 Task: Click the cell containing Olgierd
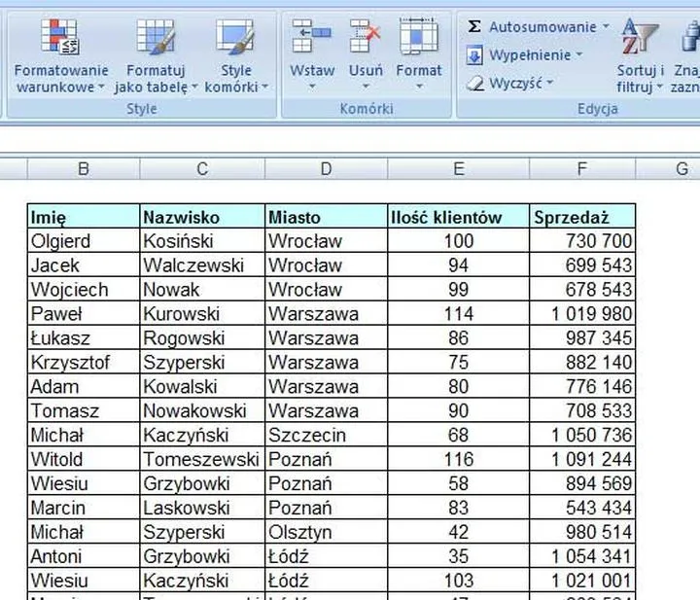click(x=84, y=241)
